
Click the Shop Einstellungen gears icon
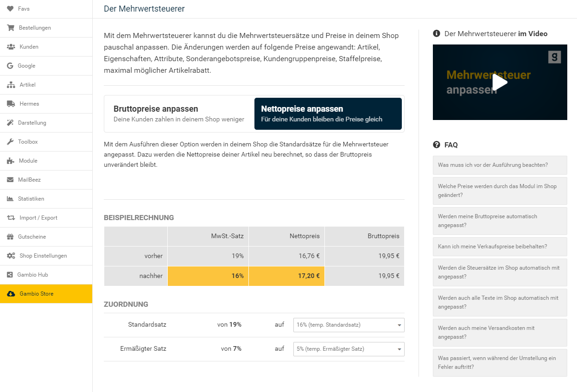[x=11, y=256]
